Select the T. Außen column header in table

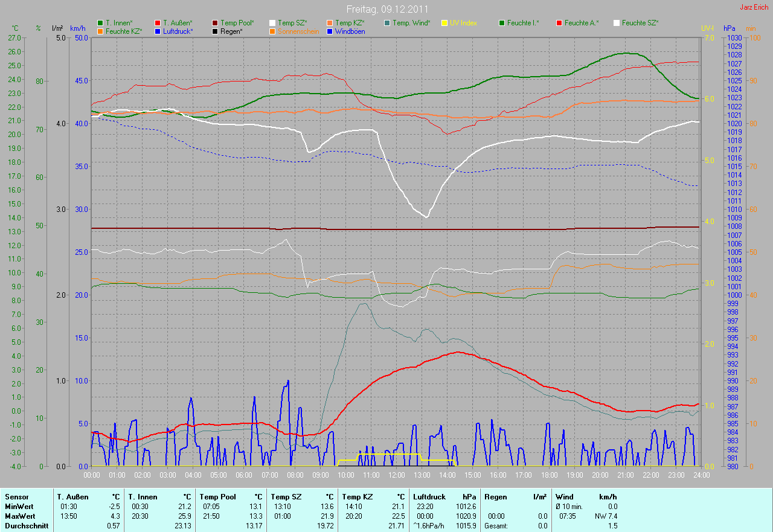[72, 497]
